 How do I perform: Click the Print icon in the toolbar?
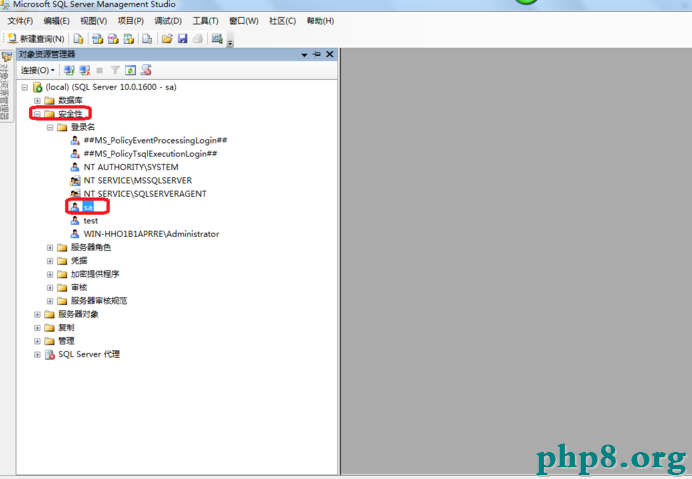coord(198,39)
